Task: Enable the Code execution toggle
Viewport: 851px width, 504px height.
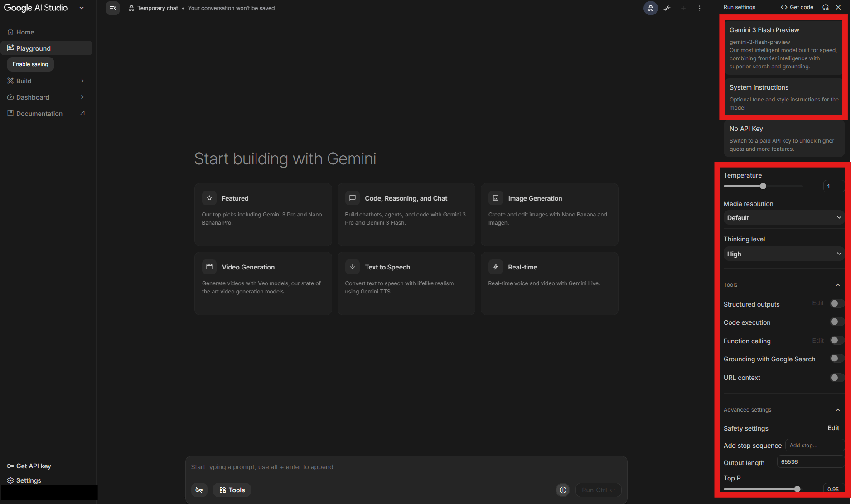Action: (836, 322)
